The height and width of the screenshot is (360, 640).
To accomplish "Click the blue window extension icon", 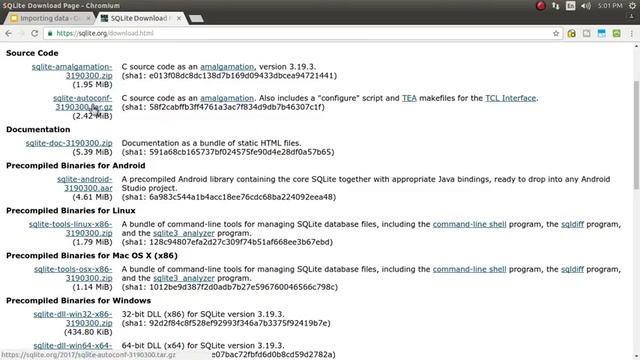I will pos(602,33).
